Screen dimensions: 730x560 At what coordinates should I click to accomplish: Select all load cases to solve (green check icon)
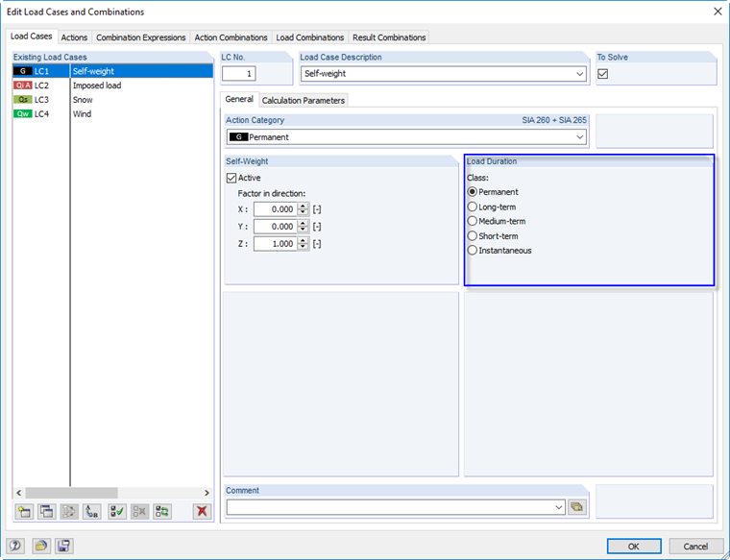[x=117, y=512]
